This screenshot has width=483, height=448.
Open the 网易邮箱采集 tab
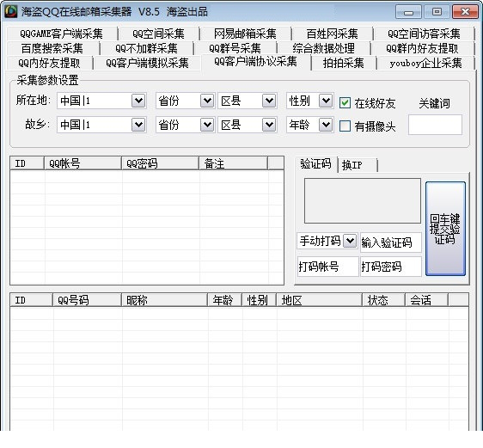coord(245,34)
